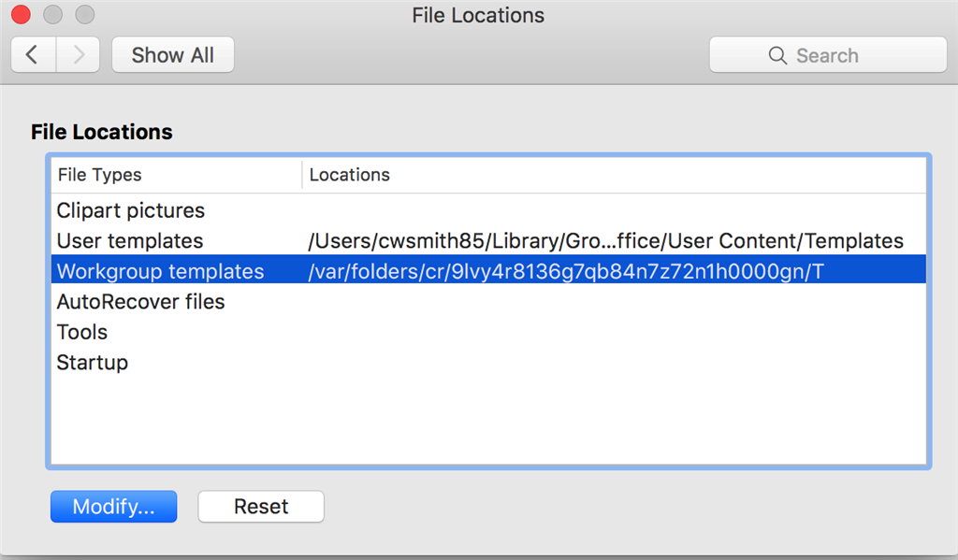Viewport: 958px width, 560px height.
Task: Click the Modify... button
Action: pos(113,507)
